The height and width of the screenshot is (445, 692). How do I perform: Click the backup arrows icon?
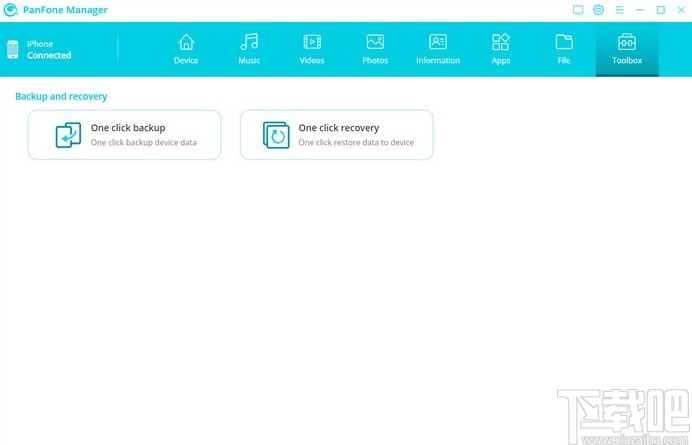68,135
